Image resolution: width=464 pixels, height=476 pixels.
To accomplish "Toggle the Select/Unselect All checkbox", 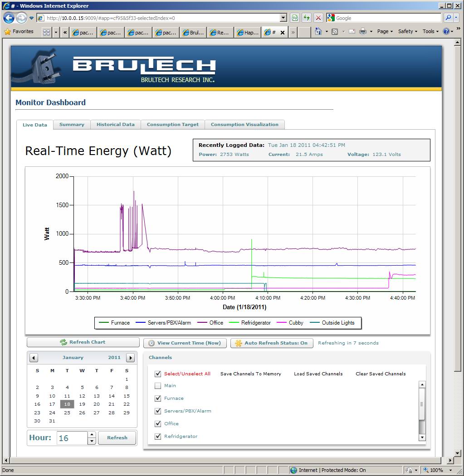I will [x=158, y=374].
